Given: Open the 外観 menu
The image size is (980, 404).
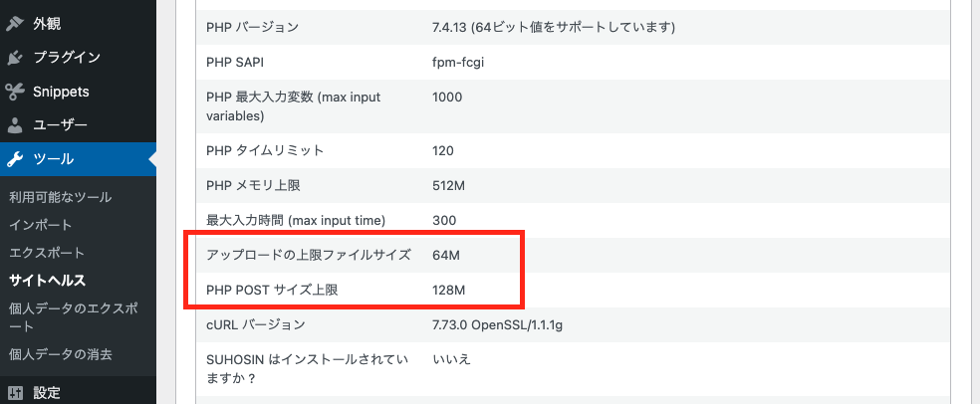Looking at the screenshot, I should click(47, 22).
